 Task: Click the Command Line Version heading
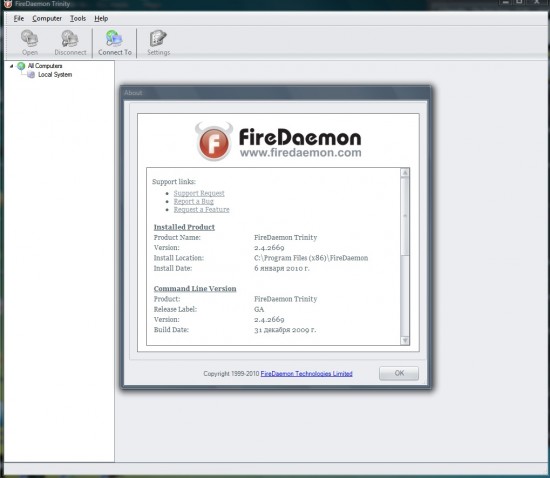[x=195, y=288]
